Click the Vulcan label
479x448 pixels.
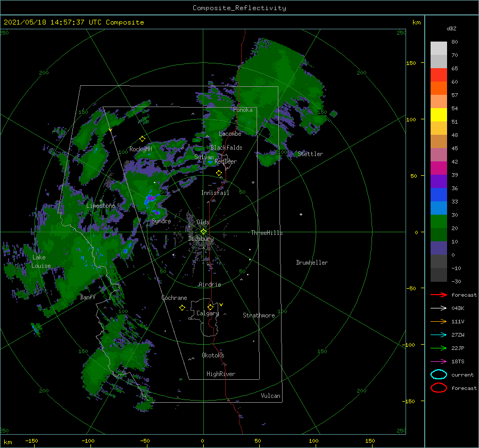click(270, 396)
